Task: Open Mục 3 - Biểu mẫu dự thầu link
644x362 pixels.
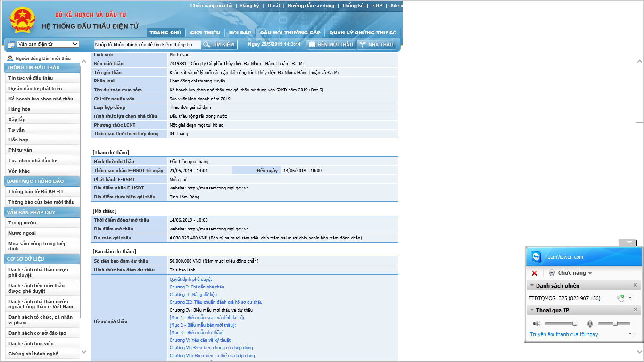Action: coord(197,332)
